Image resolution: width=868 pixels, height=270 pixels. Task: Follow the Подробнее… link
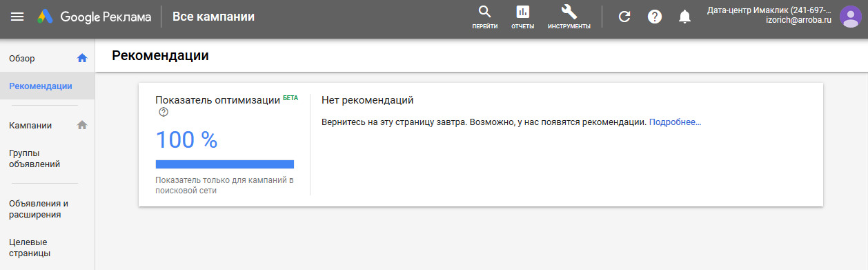tap(675, 122)
